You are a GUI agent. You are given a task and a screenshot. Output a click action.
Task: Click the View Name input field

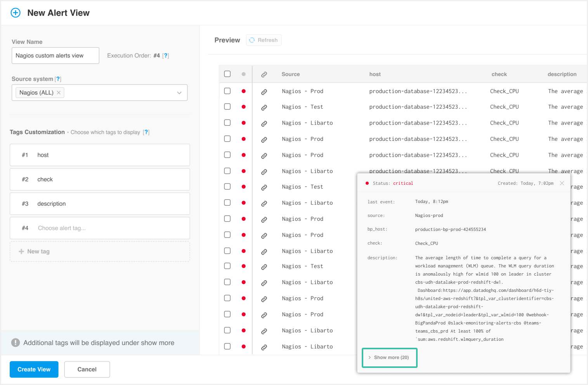pos(56,55)
